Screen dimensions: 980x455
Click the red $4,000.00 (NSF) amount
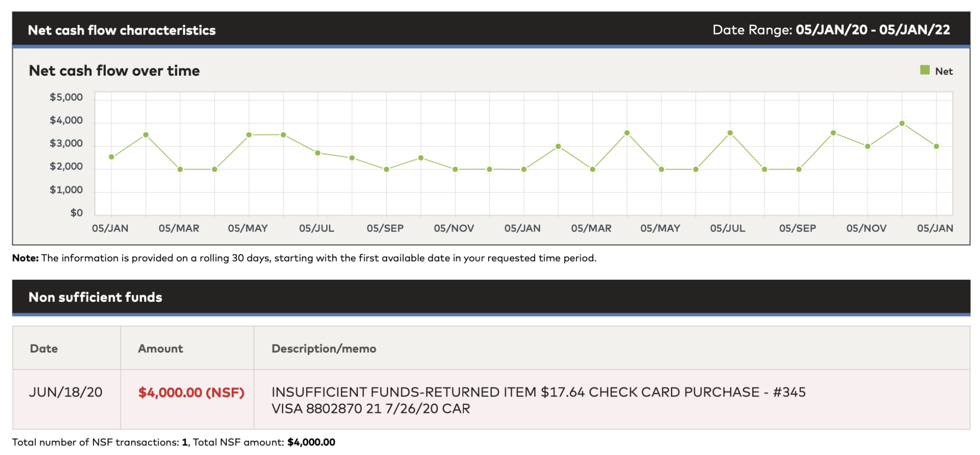[191, 393]
